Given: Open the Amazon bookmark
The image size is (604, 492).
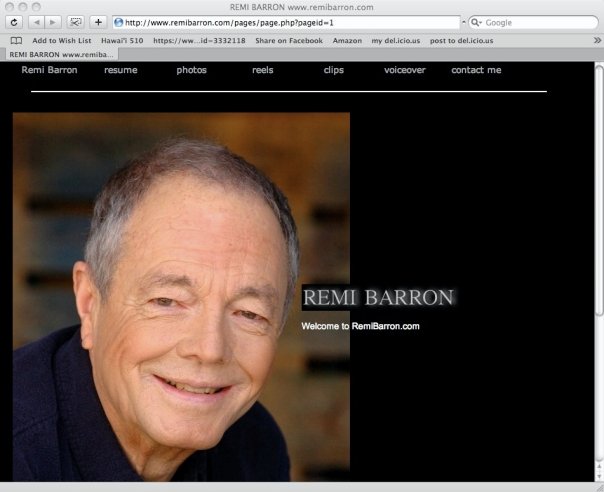Looking at the screenshot, I should click(x=347, y=41).
